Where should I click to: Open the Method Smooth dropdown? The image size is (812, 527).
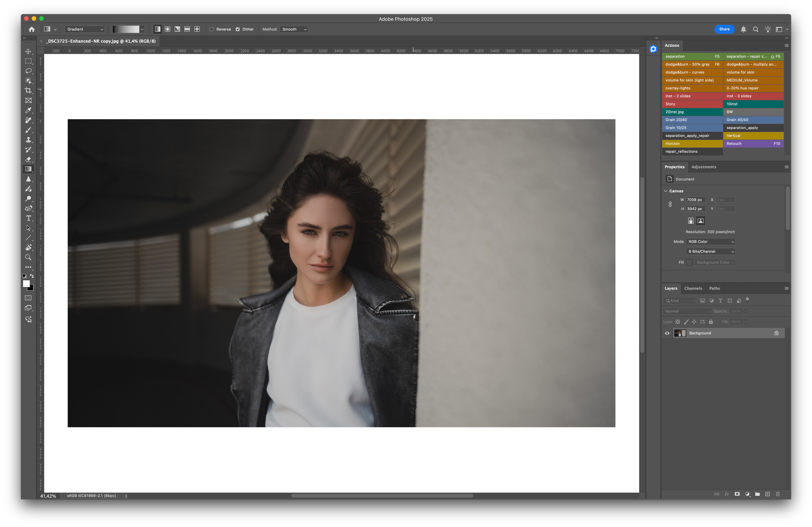pos(294,29)
